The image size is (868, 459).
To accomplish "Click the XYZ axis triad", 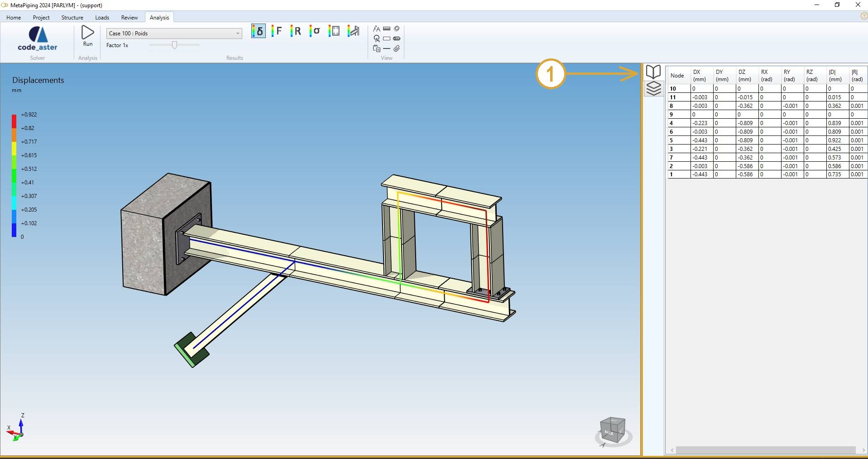I will click(16, 428).
